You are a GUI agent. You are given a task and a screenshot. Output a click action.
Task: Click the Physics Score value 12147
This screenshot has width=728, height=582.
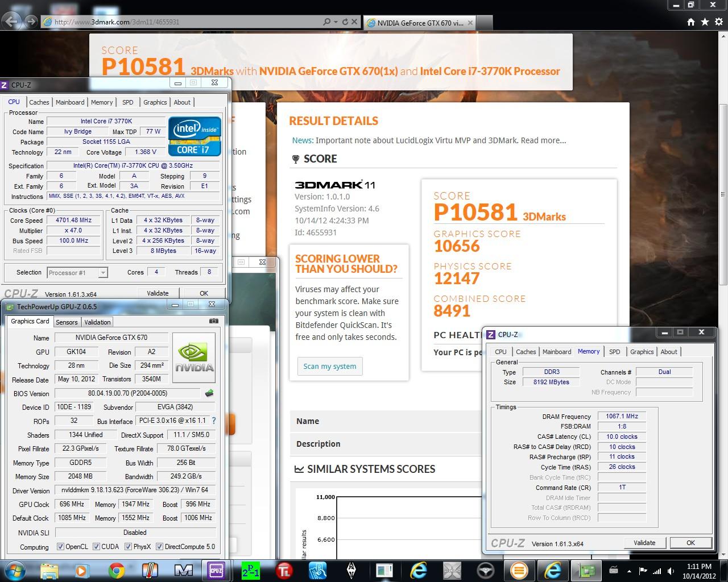457,278
